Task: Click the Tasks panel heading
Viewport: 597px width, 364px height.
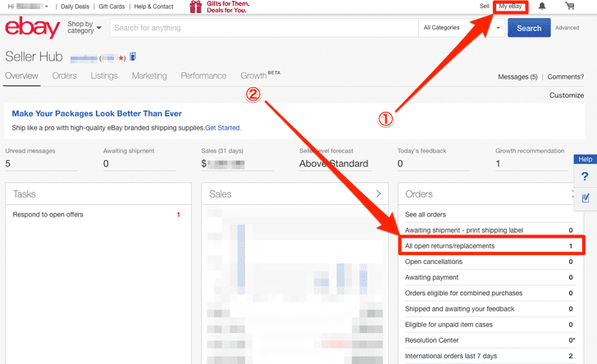Action: pos(25,194)
